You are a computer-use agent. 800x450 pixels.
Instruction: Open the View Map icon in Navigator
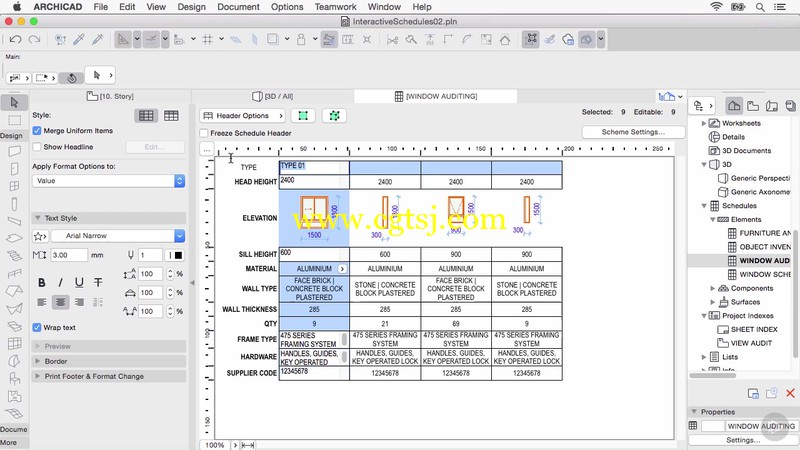753,106
